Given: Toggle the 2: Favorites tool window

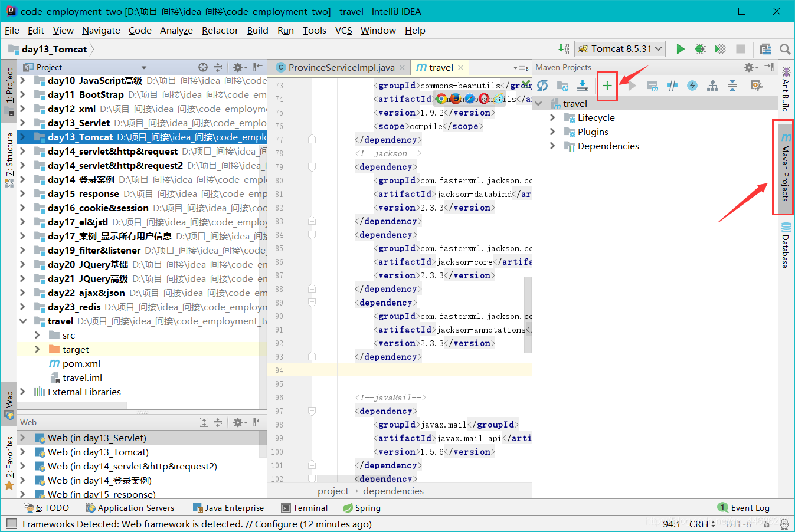Looking at the screenshot, I should click(9, 463).
